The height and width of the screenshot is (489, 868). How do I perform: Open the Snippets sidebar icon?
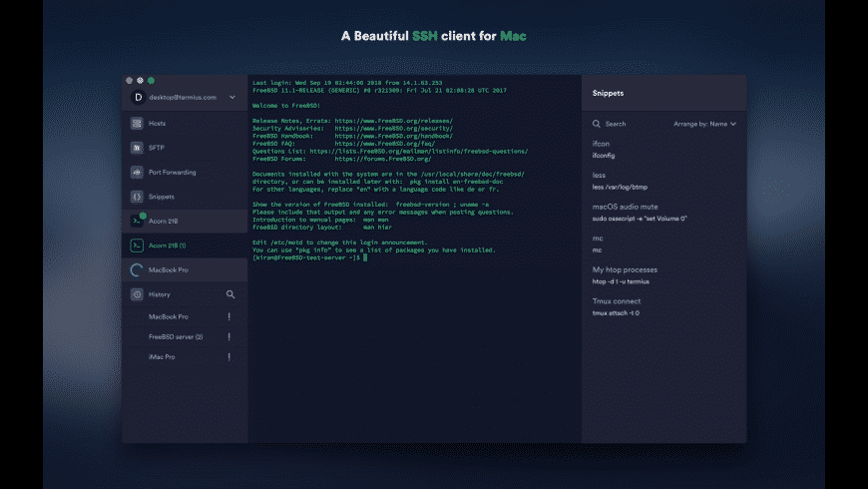tap(137, 197)
